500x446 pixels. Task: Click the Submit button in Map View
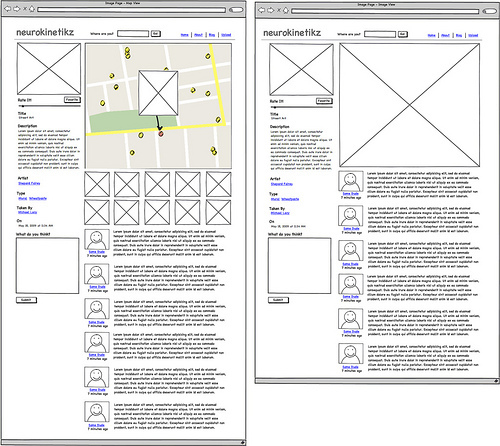26,300
